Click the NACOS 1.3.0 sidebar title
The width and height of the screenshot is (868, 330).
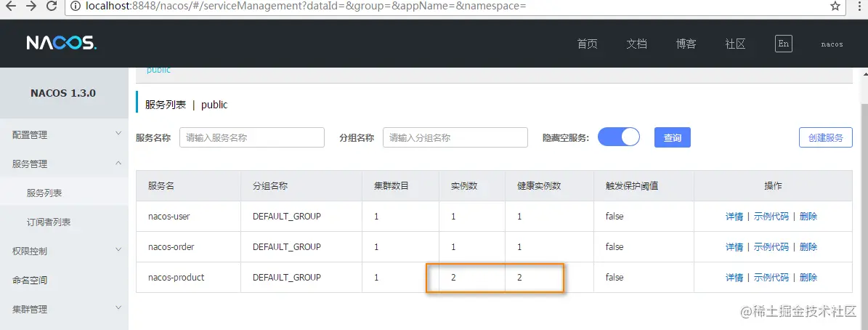[x=63, y=93]
